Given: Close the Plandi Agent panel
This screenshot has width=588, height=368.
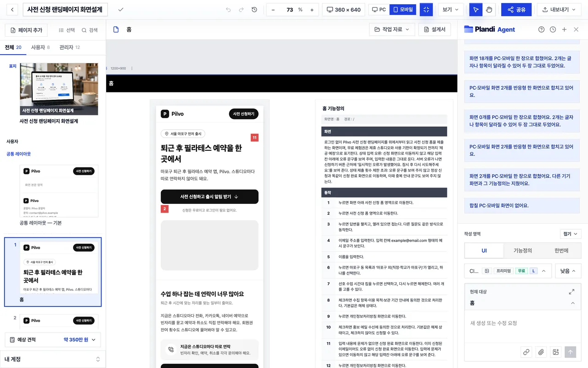Looking at the screenshot, I should coord(576,29).
